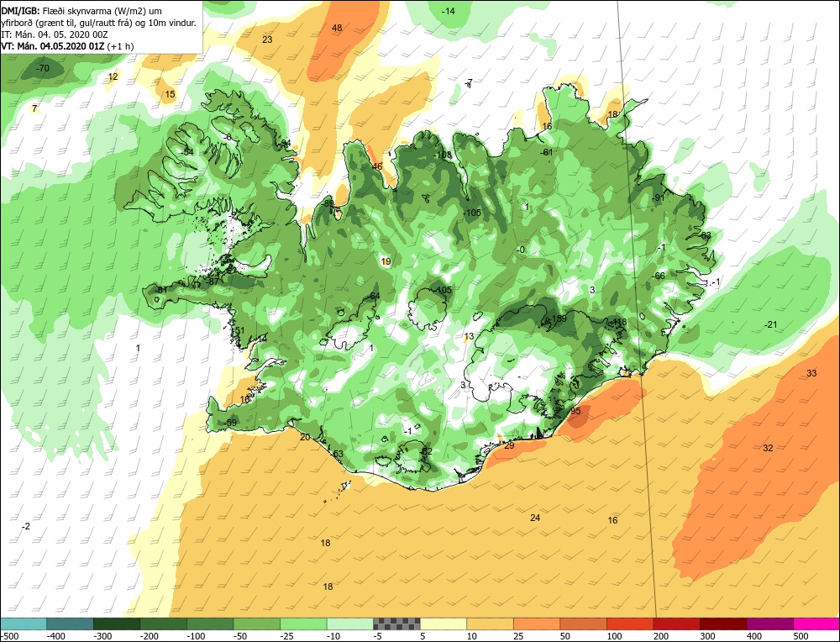Select the pale green swatch between -10 and -5
The image size is (840, 642).
click(x=349, y=624)
